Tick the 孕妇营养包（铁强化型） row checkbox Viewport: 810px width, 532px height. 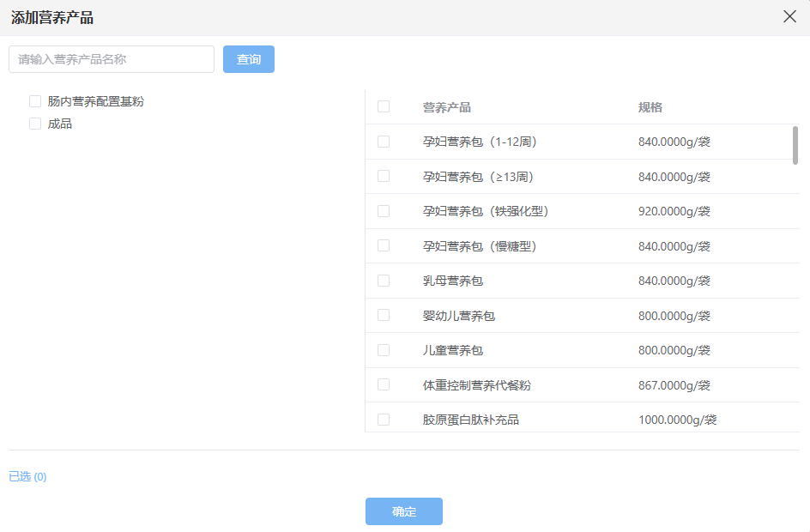384,211
